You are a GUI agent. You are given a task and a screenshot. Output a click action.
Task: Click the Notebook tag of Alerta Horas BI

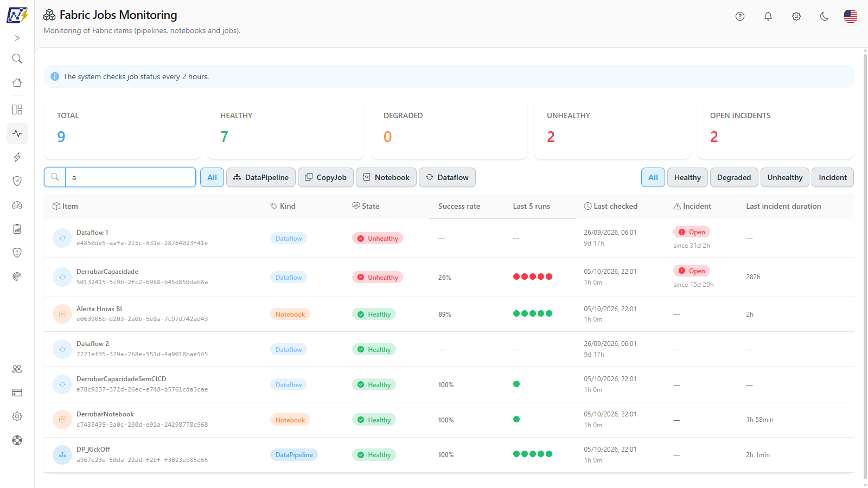tap(290, 314)
